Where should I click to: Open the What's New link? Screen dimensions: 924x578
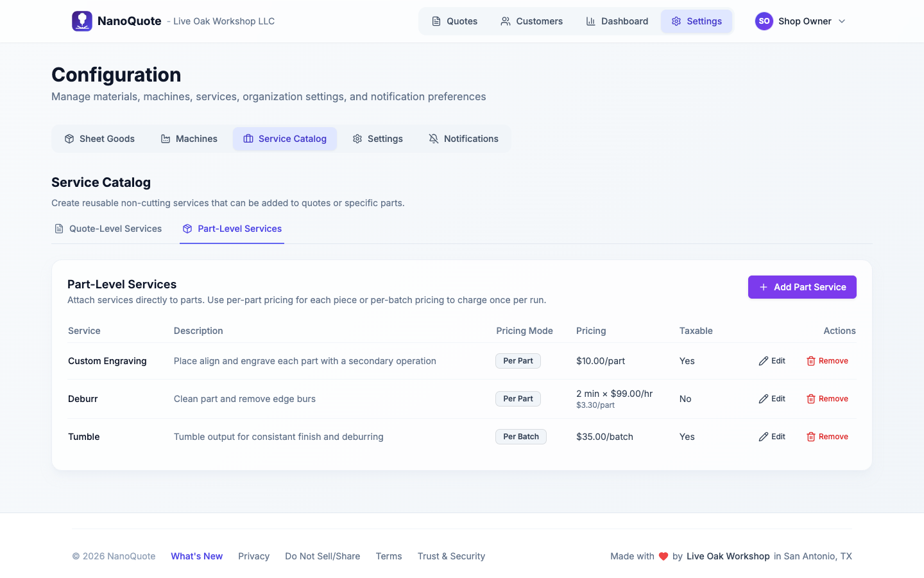pyautogui.click(x=196, y=556)
